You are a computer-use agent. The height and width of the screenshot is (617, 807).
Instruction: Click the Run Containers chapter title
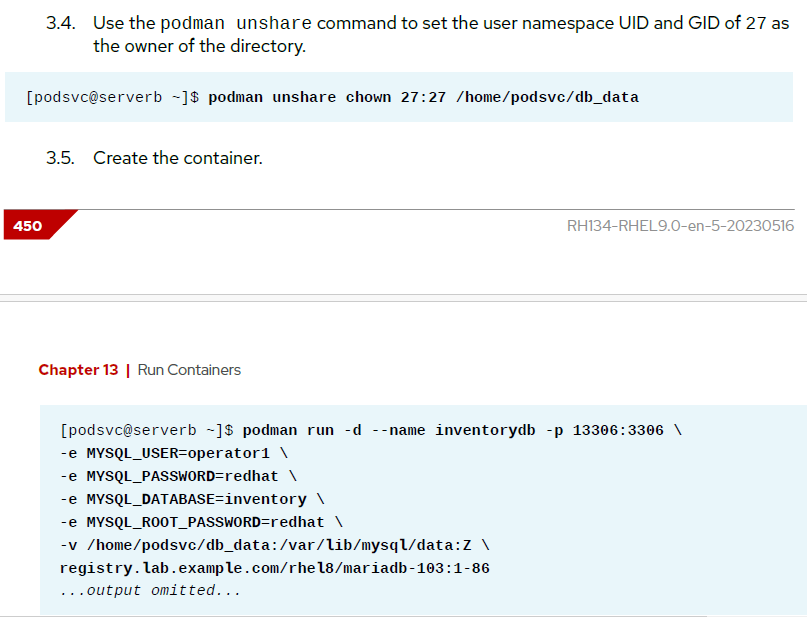click(189, 370)
